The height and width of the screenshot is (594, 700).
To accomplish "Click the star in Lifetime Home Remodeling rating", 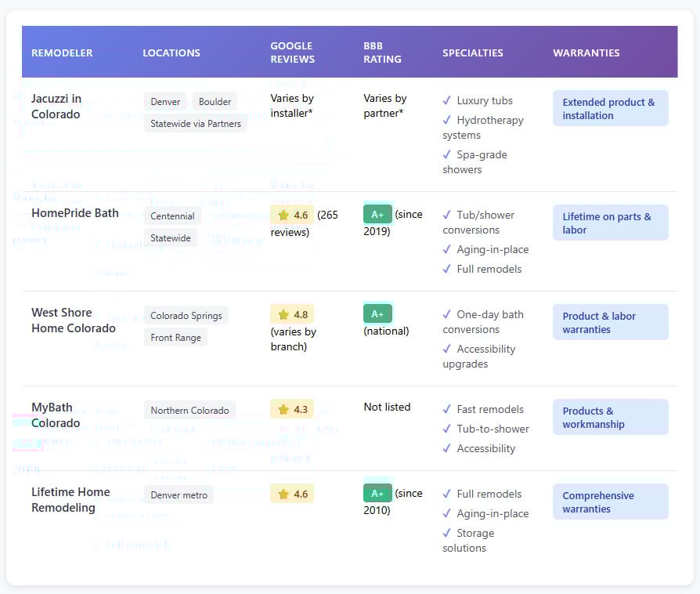I will click(283, 494).
